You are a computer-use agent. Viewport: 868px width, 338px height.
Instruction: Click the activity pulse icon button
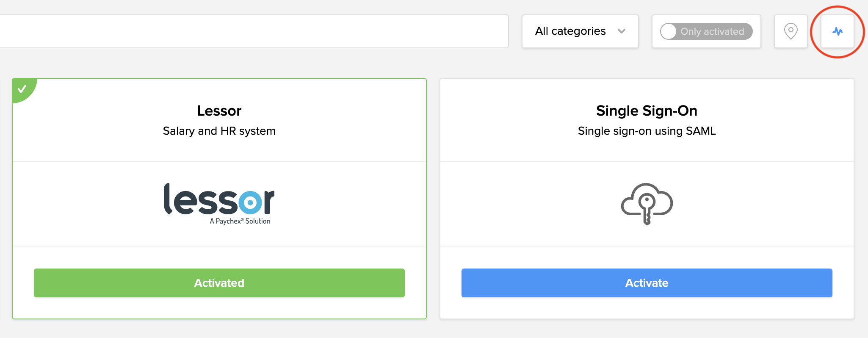[837, 31]
